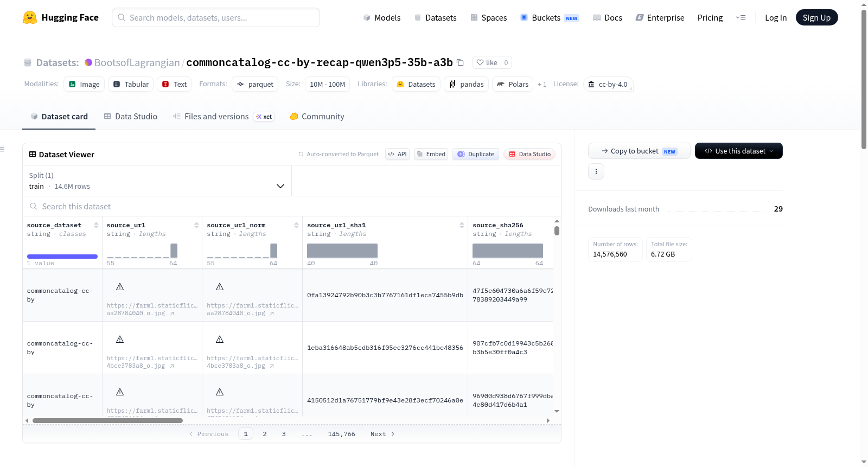Open Use this dataset dropdown

coord(739,151)
